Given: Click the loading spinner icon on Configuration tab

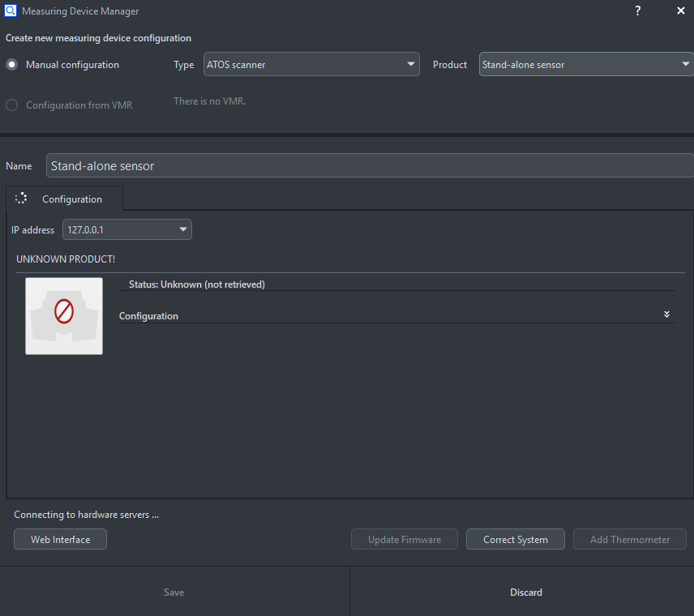Looking at the screenshot, I should pos(21,199).
